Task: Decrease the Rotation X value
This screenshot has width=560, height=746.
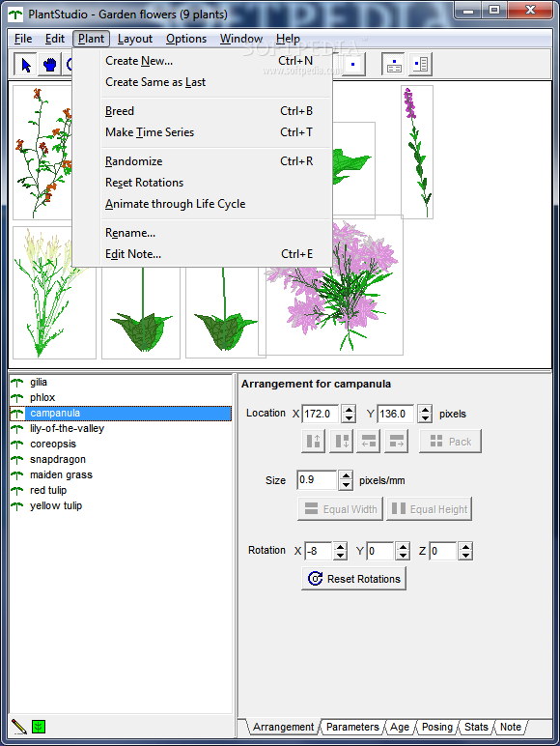Action: tap(340, 556)
